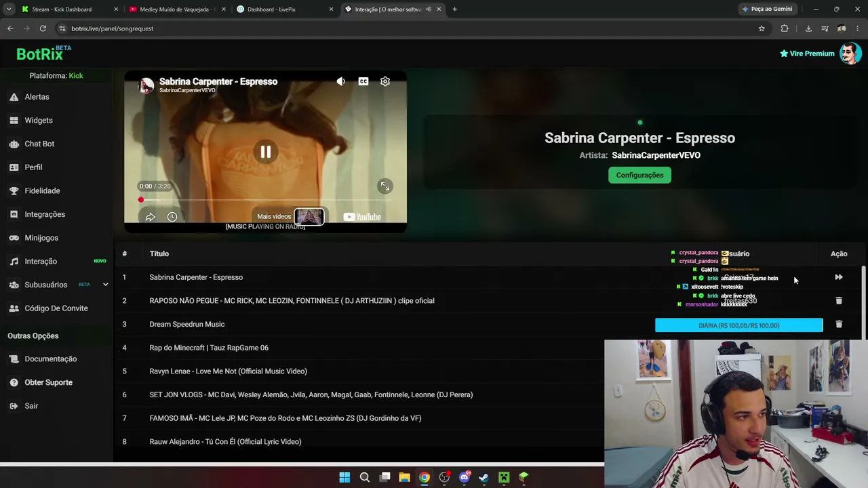Open the media controls icon in Chrome toolbar
Image resolution: width=868 pixels, height=488 pixels.
[x=825, y=28]
